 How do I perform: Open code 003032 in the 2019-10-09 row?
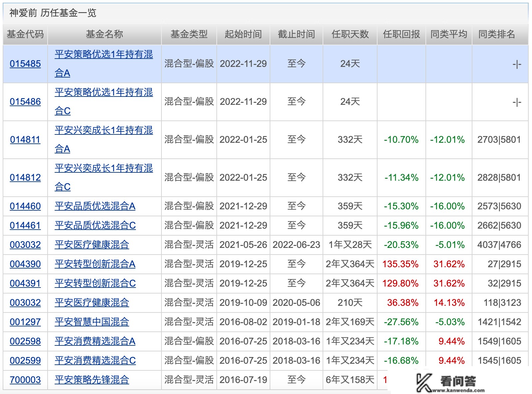click(x=25, y=303)
